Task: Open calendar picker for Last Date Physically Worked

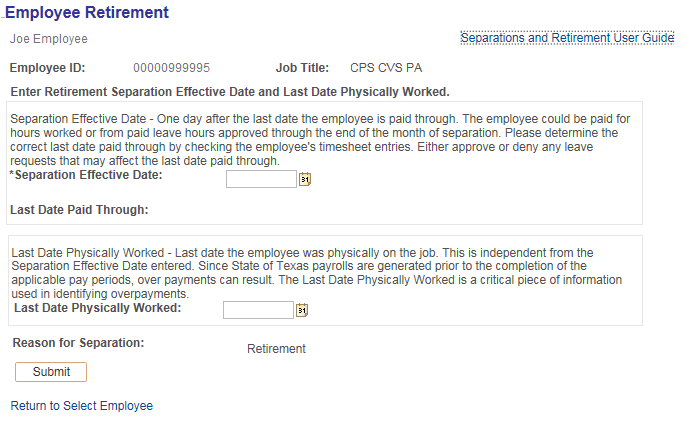Action: 302,310
